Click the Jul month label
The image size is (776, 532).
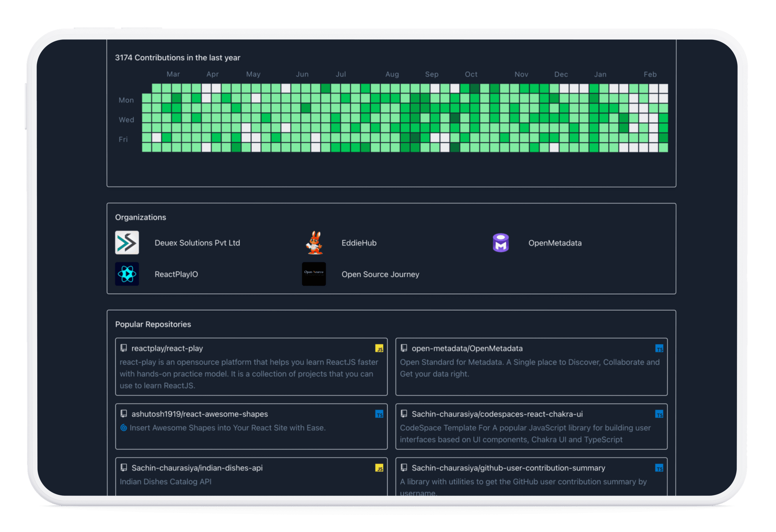pos(340,74)
